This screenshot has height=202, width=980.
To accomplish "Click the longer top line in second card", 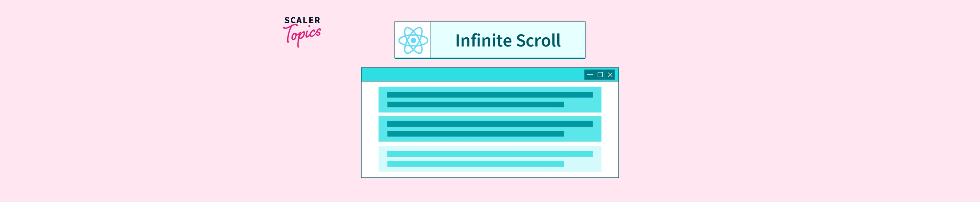I will (490, 124).
